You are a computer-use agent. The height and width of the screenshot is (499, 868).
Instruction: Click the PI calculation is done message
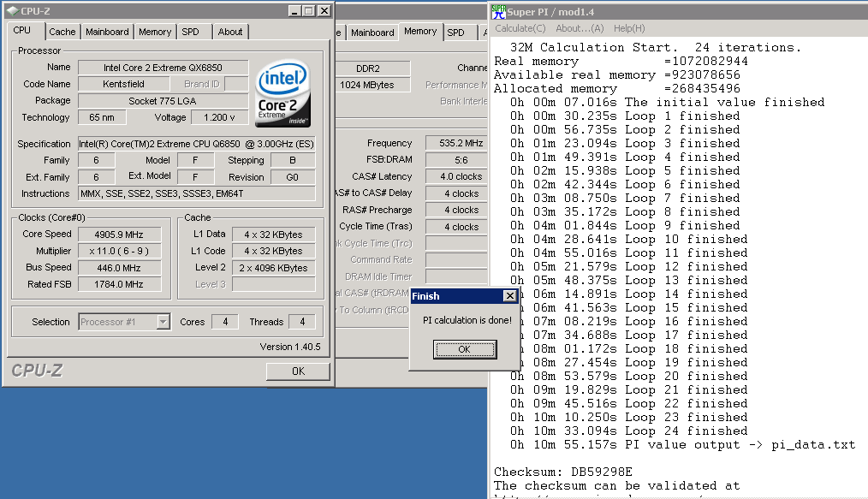point(467,320)
